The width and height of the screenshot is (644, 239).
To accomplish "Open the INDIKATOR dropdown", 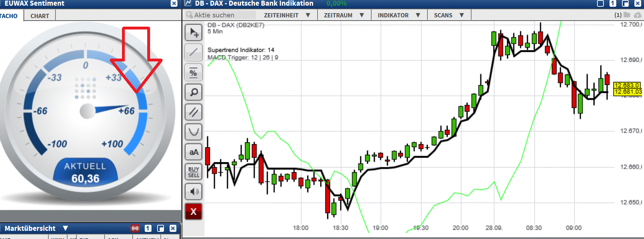I will click(399, 15).
